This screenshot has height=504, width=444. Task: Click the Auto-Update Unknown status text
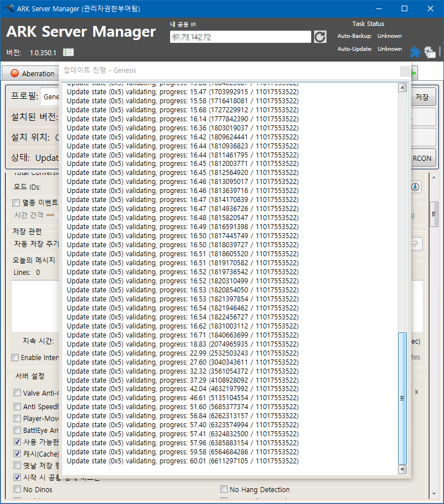tap(389, 49)
